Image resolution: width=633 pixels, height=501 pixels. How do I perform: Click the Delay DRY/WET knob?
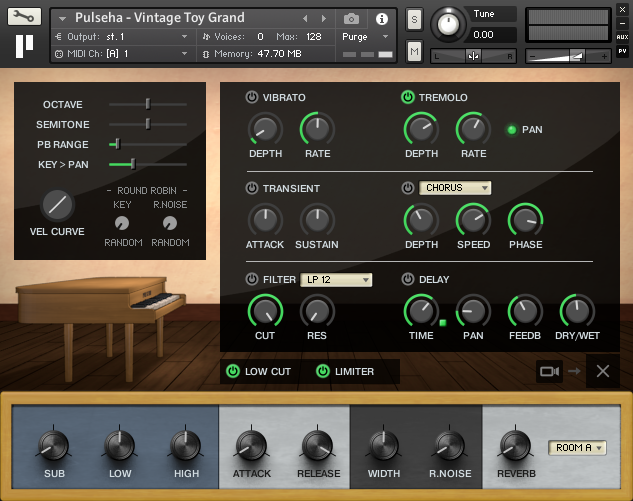577,311
